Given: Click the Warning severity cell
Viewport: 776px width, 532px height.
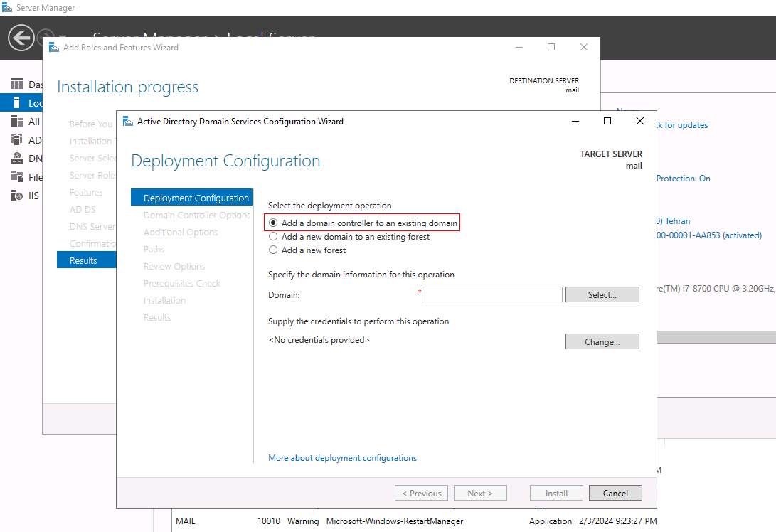Looking at the screenshot, I should [303, 521].
